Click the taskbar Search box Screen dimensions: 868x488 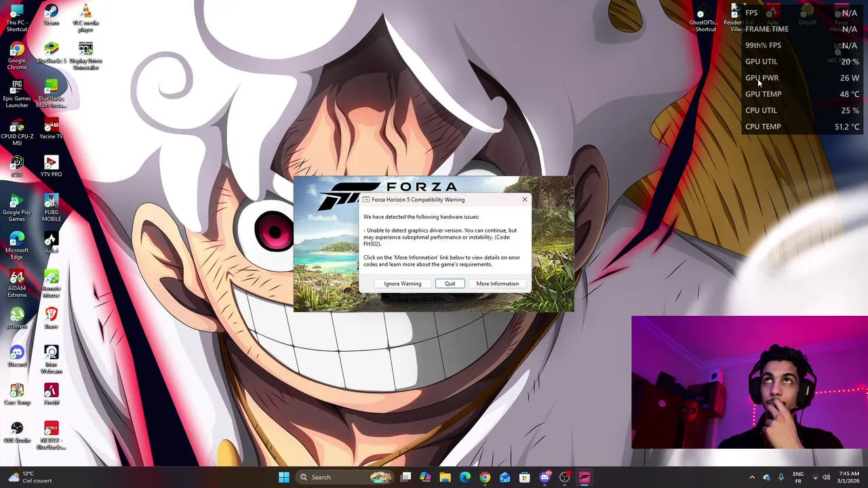[346, 477]
